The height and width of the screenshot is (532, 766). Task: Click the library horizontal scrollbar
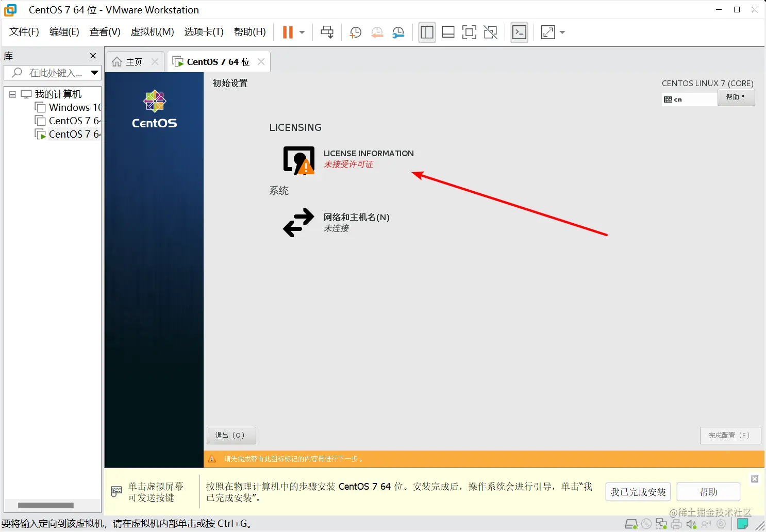pos(46,505)
